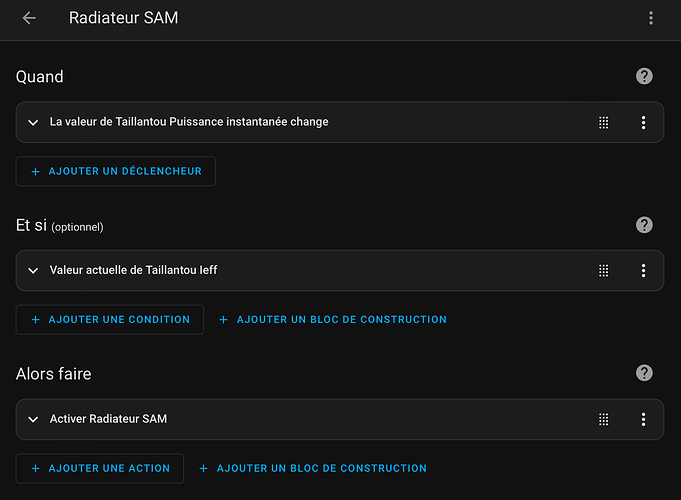
Task: Expand the Valeur actuelle de Taillantou Ieff chevron
Action: coord(33,271)
